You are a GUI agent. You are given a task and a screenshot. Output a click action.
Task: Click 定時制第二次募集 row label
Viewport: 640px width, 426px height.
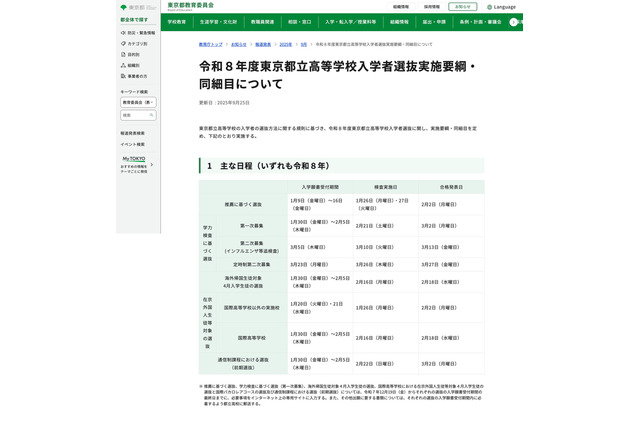(x=251, y=264)
